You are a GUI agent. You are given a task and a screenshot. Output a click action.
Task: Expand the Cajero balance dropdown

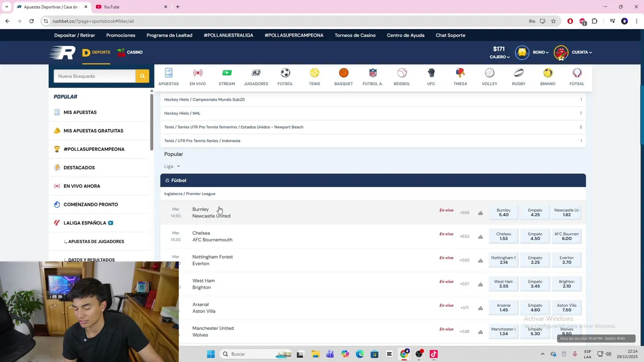[500, 57]
